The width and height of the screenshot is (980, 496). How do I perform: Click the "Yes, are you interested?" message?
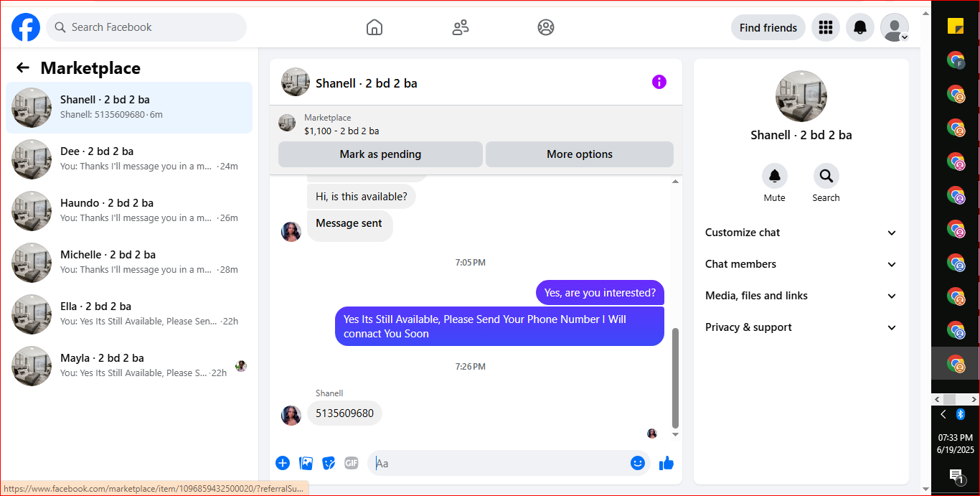(600, 292)
